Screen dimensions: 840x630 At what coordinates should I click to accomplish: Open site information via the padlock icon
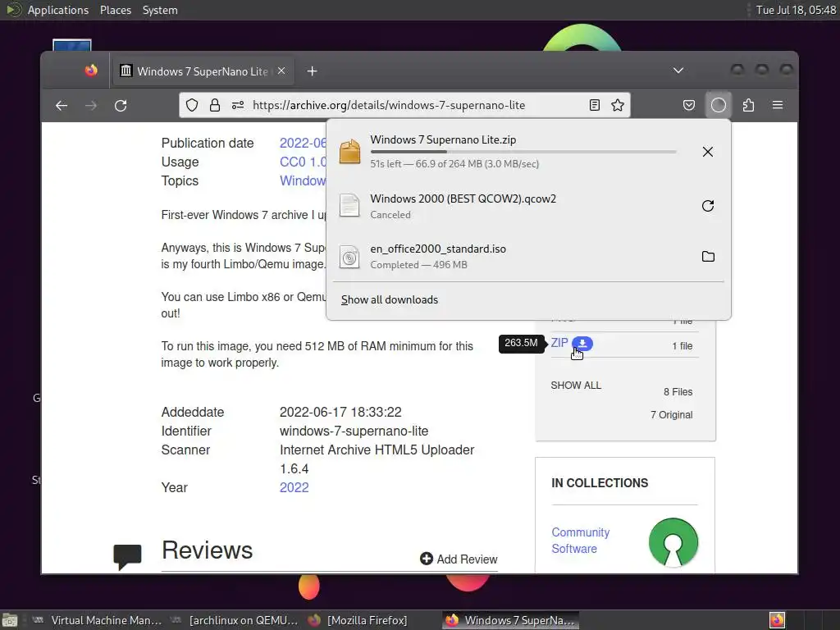(215, 105)
